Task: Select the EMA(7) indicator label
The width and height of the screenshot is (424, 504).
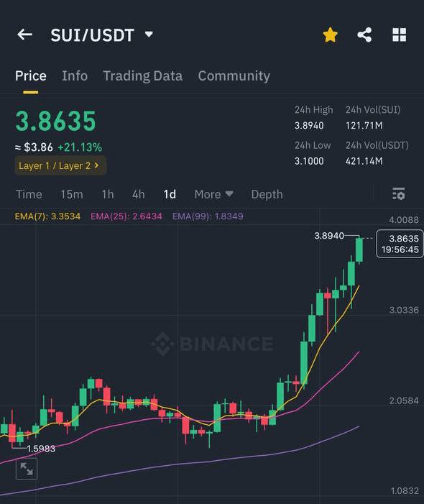Action: coord(47,216)
